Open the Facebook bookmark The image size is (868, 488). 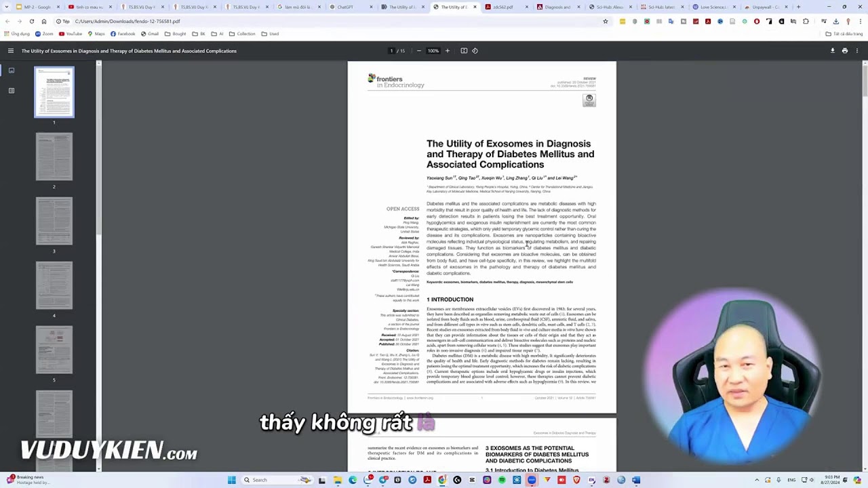coord(123,34)
